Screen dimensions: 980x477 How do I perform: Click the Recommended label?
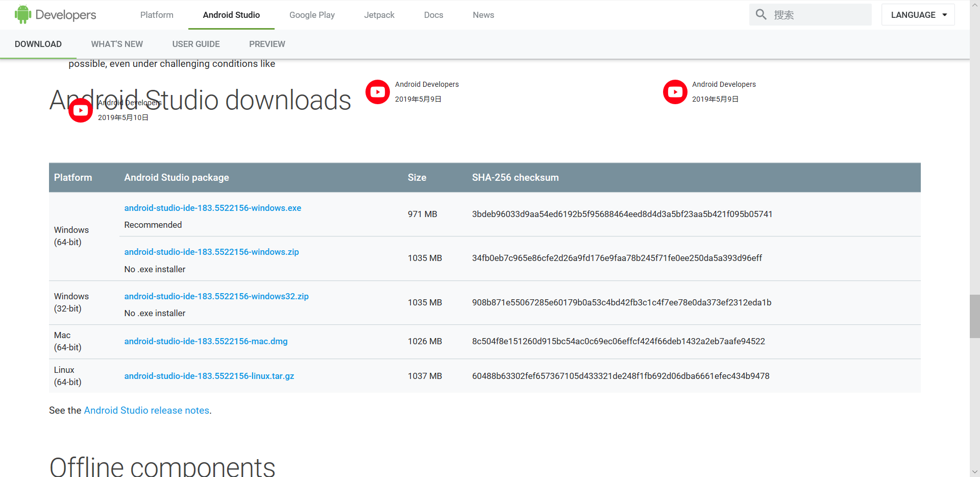[153, 225]
